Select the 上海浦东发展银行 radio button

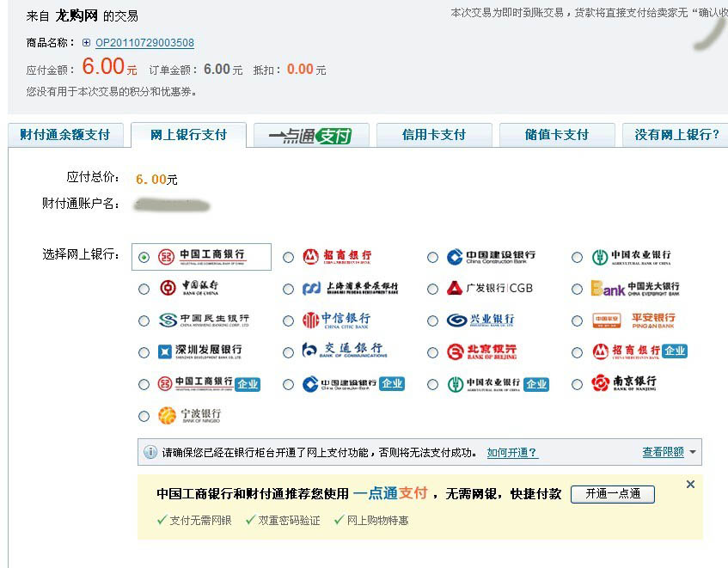[288, 289]
